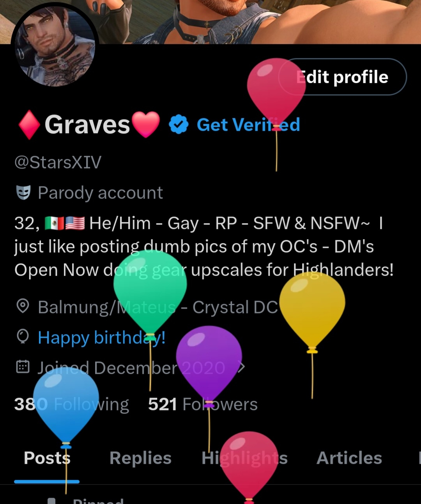This screenshot has height=504, width=421.
Task: Open the 521 Followers list
Action: click(203, 404)
